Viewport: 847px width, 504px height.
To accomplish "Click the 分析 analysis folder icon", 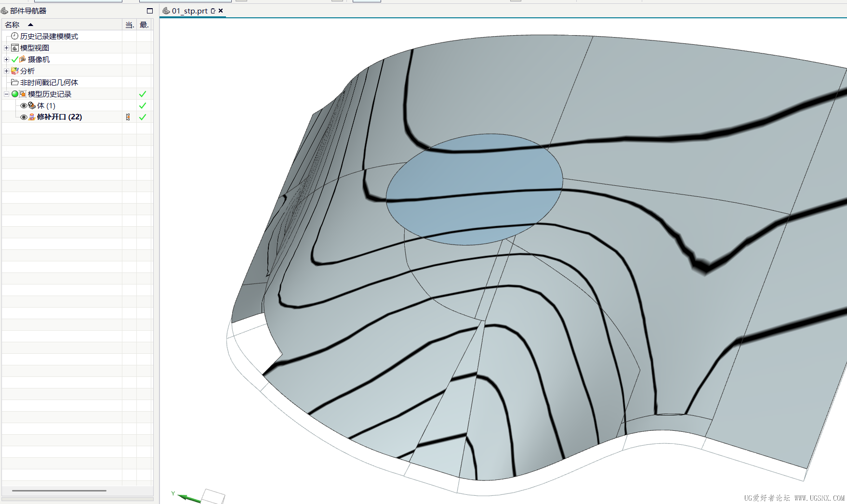I will click(x=15, y=71).
